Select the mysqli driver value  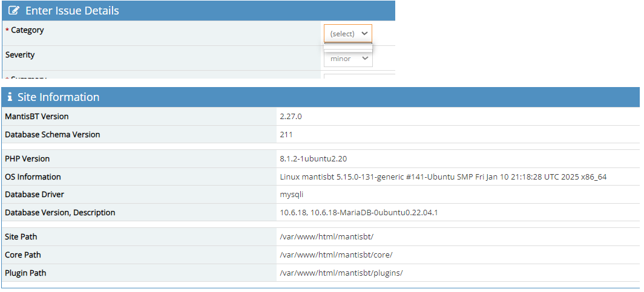[292, 195]
